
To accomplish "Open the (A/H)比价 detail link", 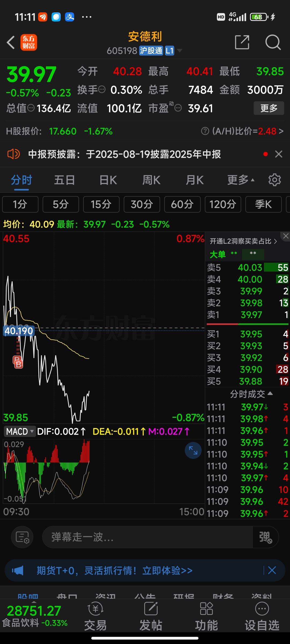I will point(248,131).
